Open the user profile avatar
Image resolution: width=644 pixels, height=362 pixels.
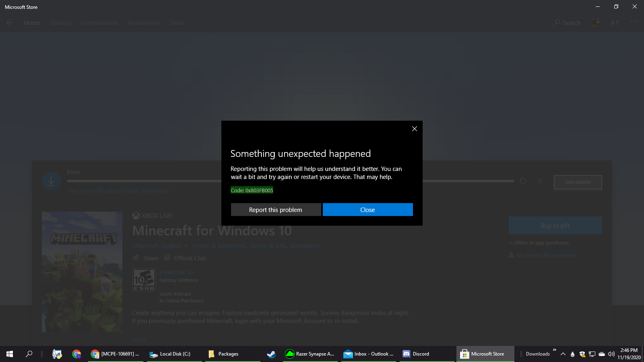596,23
